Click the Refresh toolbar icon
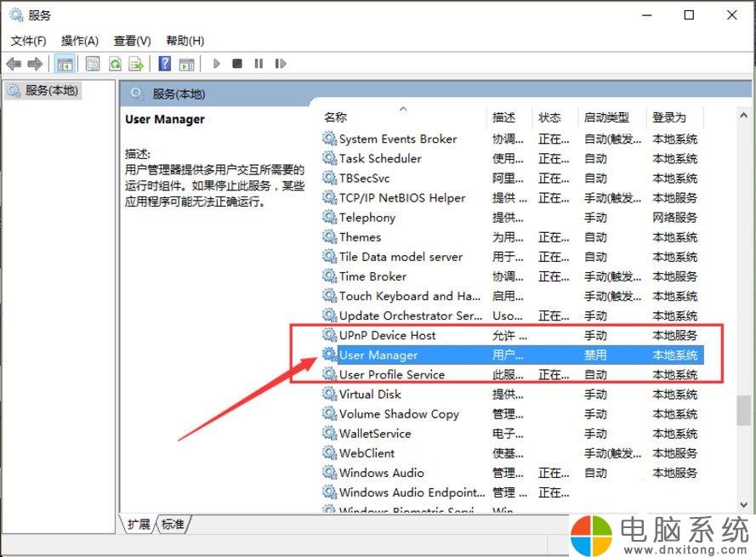 point(115,64)
